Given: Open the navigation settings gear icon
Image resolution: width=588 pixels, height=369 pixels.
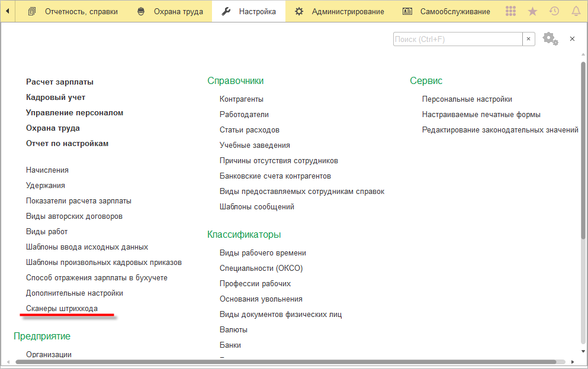Looking at the screenshot, I should point(550,38).
